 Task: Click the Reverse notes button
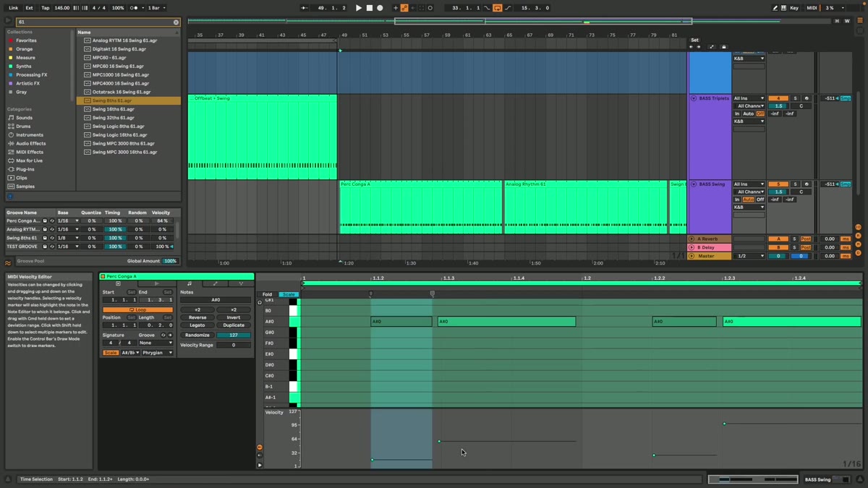pos(197,317)
